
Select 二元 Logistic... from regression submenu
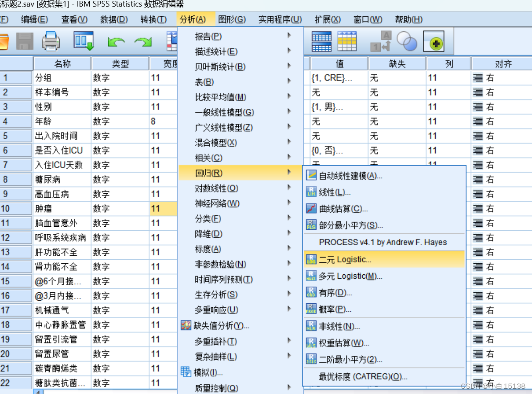pyautogui.click(x=384, y=259)
